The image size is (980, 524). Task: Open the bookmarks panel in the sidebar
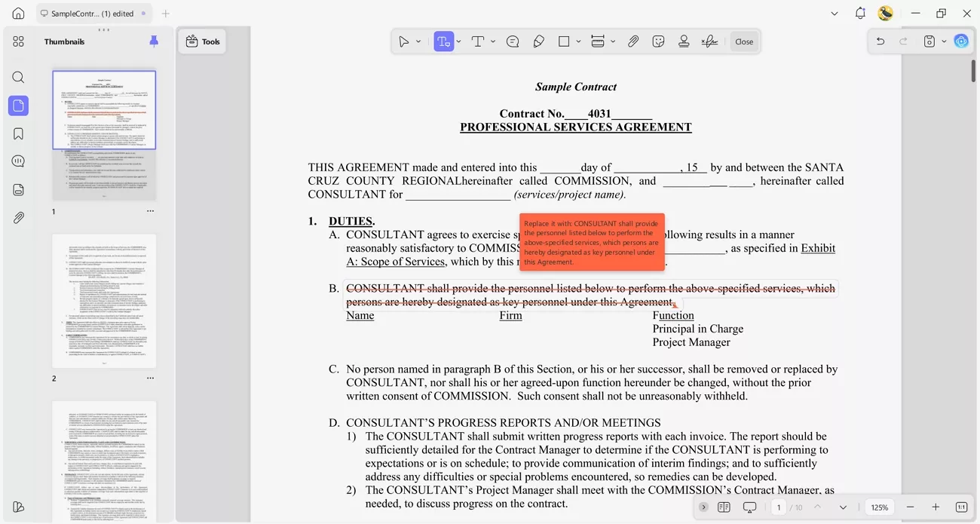(x=18, y=133)
